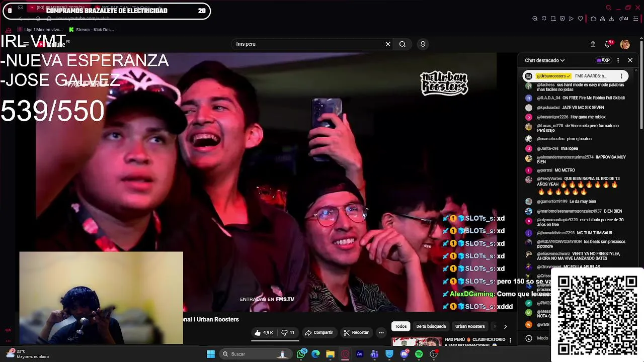Open WhatsApp from the taskbar
Viewport: 644px width, 362px height.
click(x=301, y=354)
